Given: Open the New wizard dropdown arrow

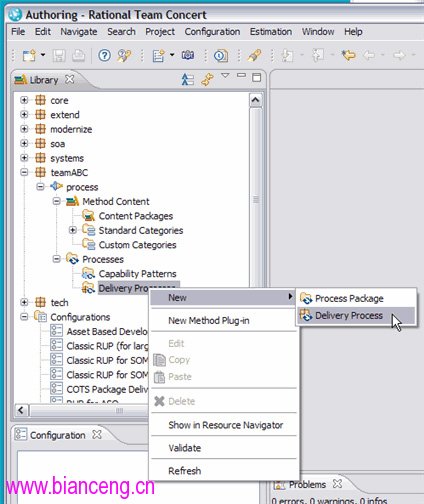Looking at the screenshot, I should [x=43, y=55].
